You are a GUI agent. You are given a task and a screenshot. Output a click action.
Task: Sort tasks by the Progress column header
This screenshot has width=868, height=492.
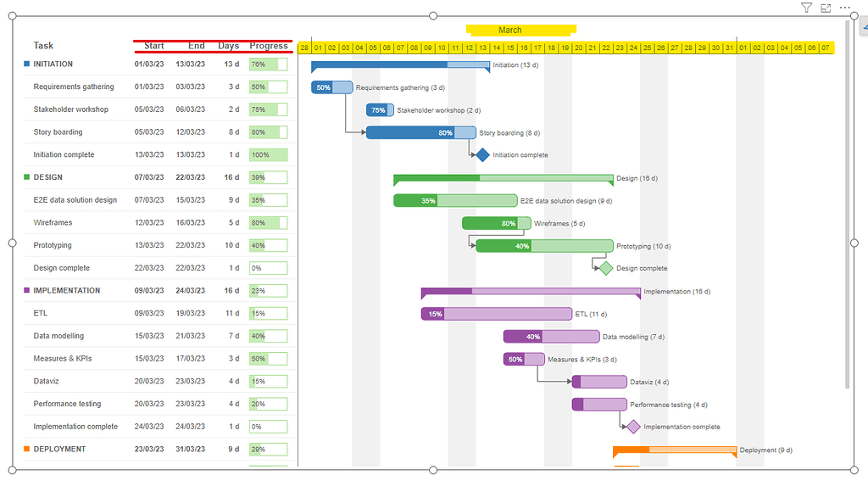(272, 46)
